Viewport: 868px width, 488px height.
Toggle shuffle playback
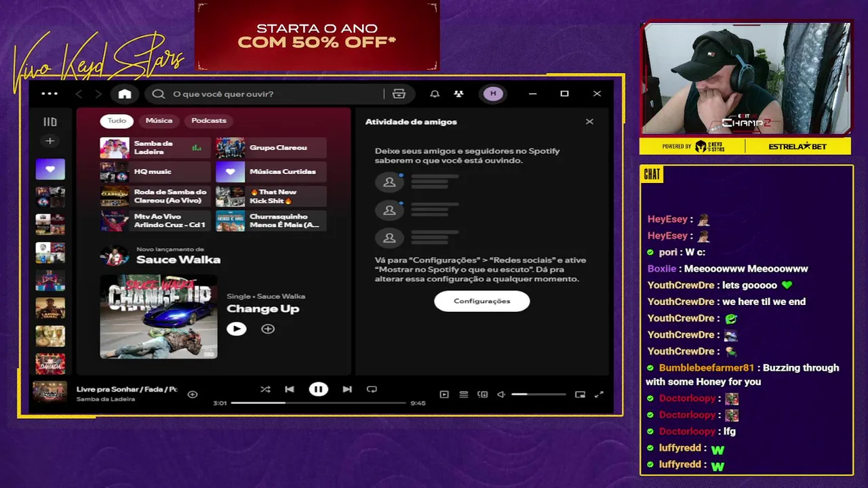coord(265,389)
